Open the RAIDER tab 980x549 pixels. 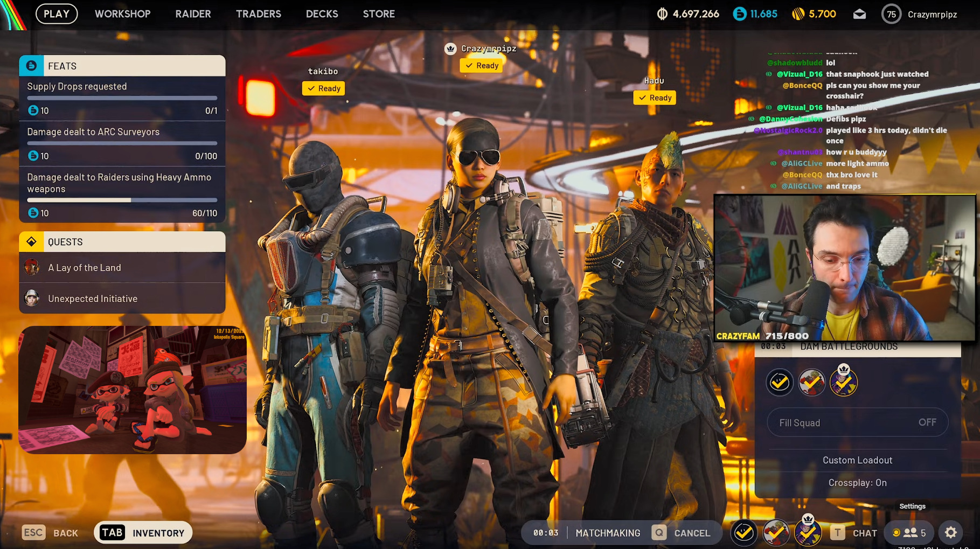[193, 14]
